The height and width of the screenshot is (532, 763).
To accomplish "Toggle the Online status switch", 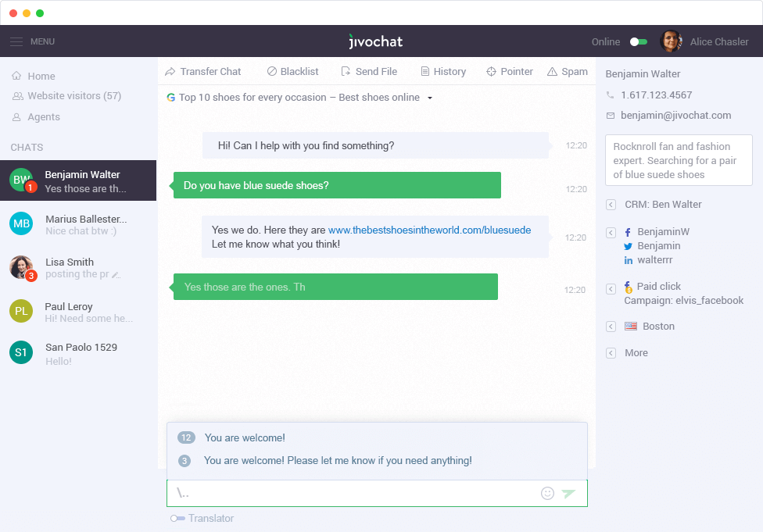I will coord(639,41).
